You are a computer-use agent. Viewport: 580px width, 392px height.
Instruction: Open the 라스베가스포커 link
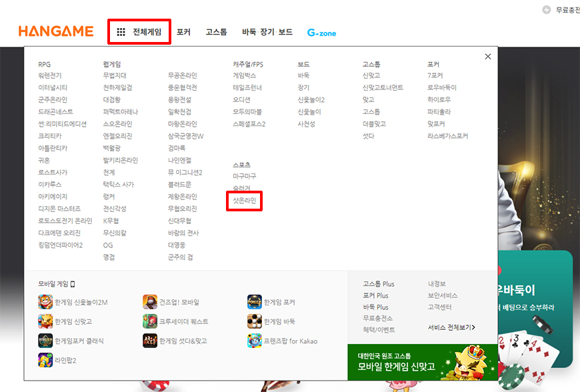448,136
